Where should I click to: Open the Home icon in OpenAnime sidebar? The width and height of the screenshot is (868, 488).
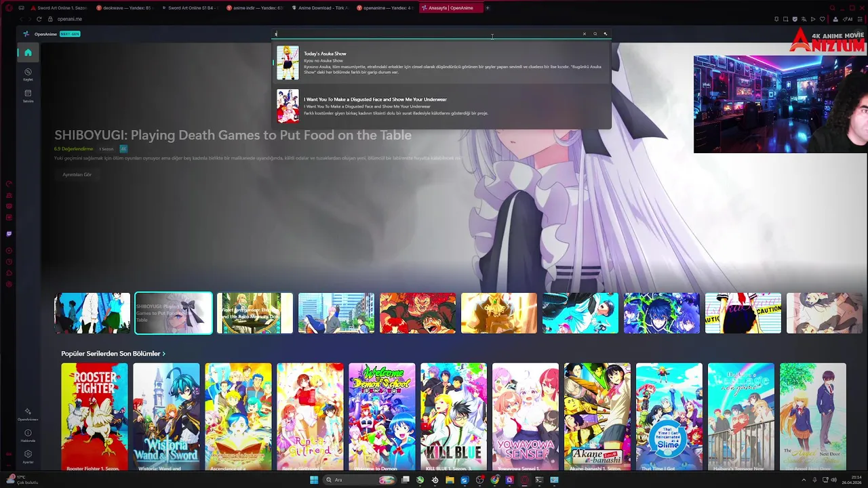pos(28,52)
